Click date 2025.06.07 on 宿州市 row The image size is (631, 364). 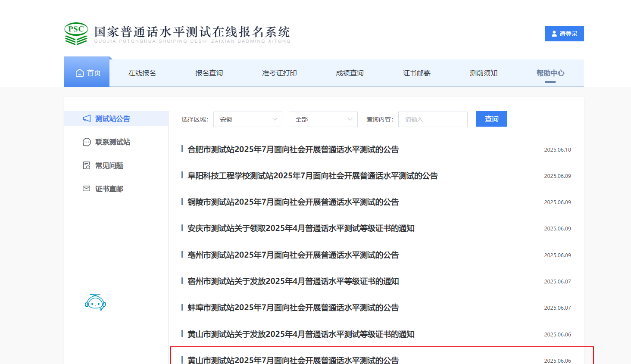(557, 282)
